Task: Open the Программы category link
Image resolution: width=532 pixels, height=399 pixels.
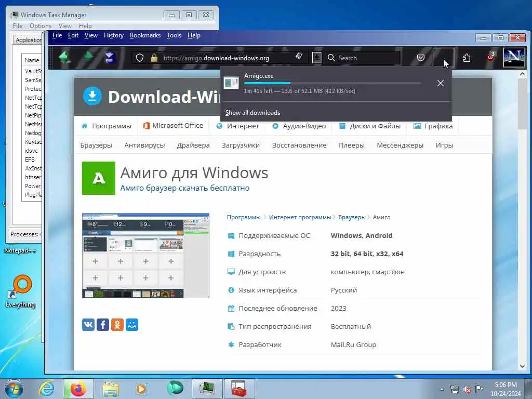Action: (106, 126)
